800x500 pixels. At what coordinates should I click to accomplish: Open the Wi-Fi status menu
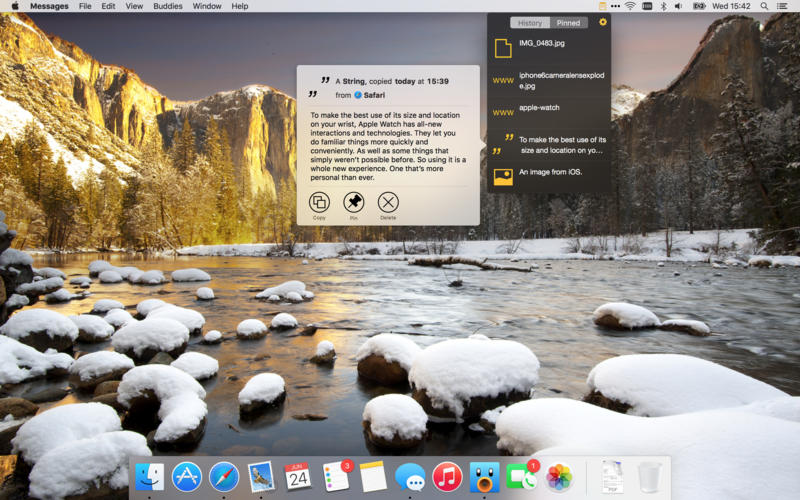(x=630, y=6)
